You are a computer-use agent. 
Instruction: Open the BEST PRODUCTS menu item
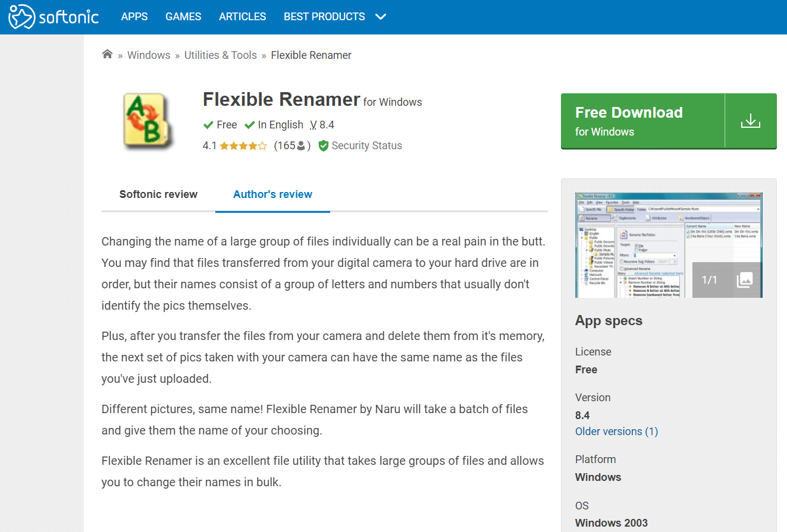pos(324,17)
